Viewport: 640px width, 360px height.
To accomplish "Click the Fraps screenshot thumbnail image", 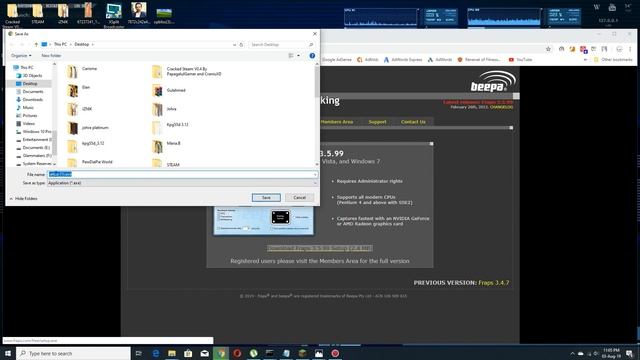I will pos(264,221).
